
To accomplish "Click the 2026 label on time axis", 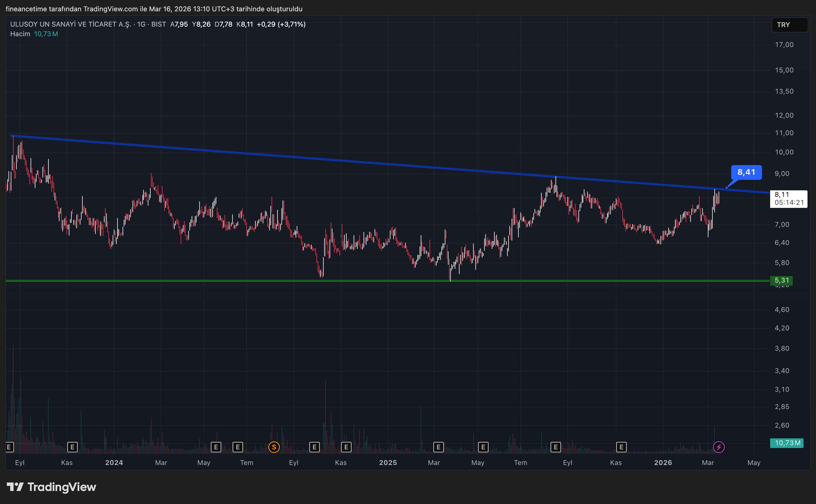I will click(x=663, y=463).
